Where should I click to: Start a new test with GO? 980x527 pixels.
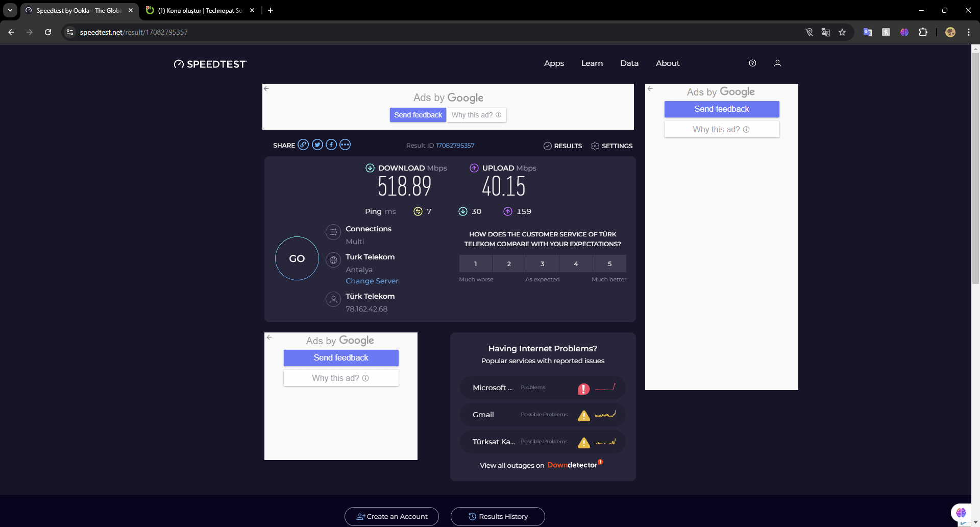click(297, 258)
